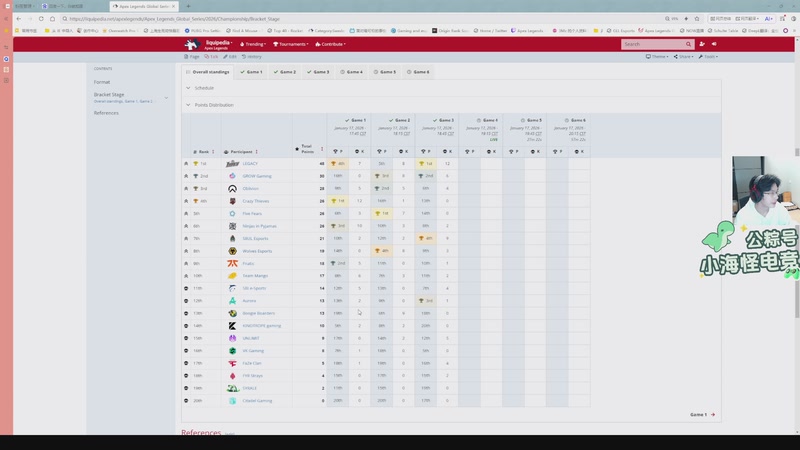The image size is (800, 450).
Task: Open the Tools dropdown
Action: coord(708,57)
